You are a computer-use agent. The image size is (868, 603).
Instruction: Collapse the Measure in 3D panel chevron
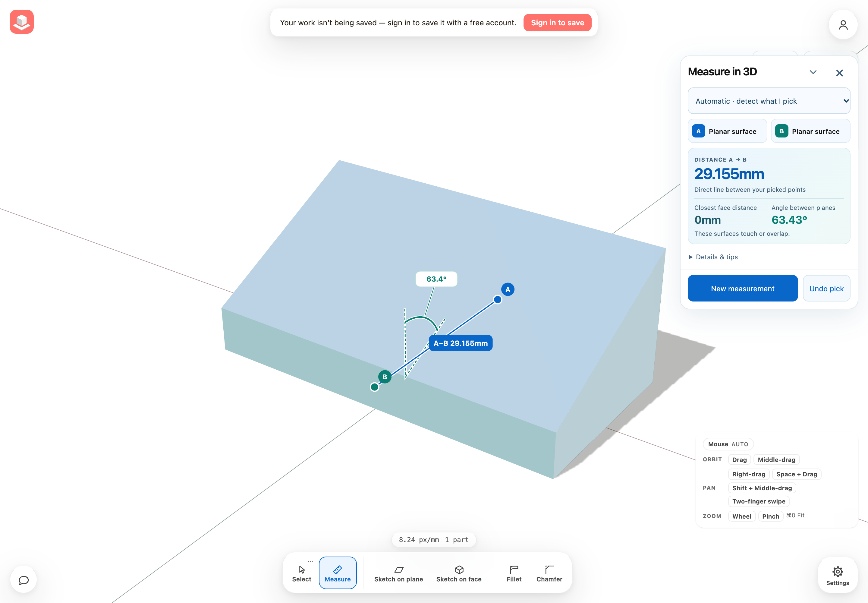(x=813, y=72)
